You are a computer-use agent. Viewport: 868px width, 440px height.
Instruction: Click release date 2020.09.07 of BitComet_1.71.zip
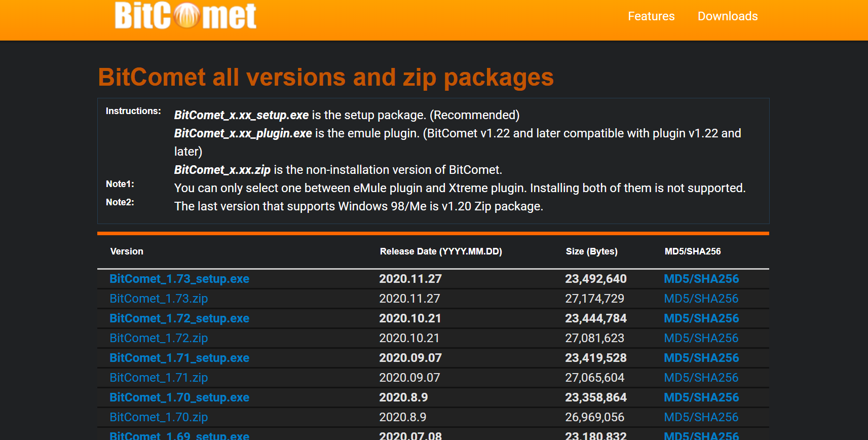coord(409,378)
